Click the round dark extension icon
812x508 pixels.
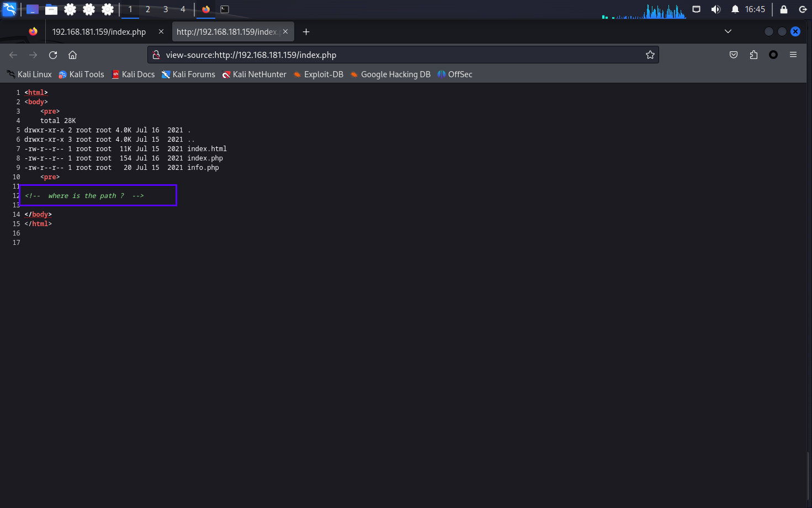pos(773,55)
